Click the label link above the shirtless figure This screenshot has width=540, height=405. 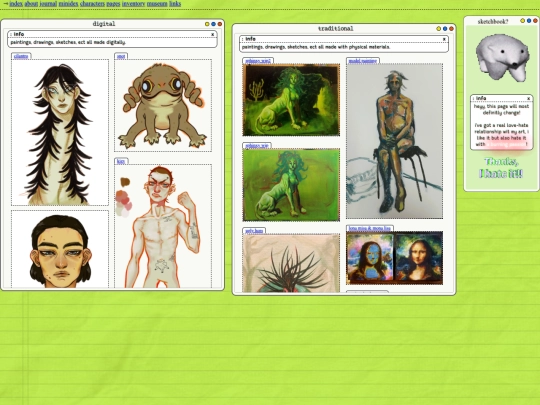(121, 162)
